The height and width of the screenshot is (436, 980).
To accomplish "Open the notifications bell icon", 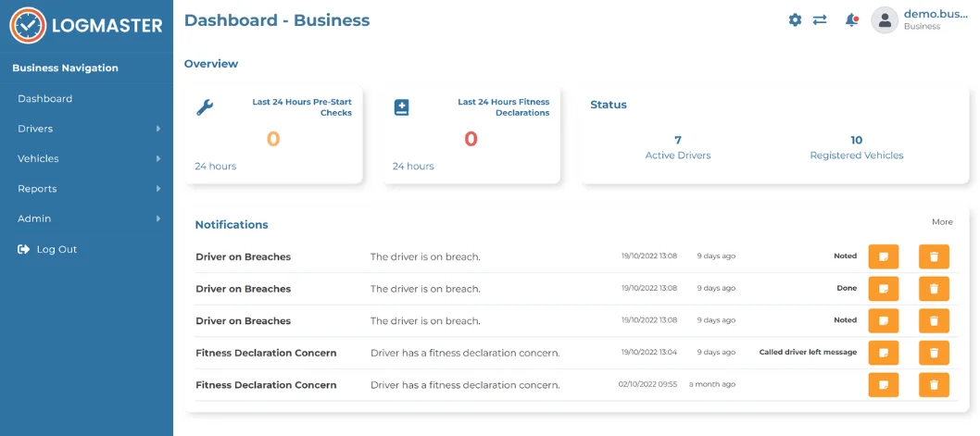I will pyautogui.click(x=851, y=20).
